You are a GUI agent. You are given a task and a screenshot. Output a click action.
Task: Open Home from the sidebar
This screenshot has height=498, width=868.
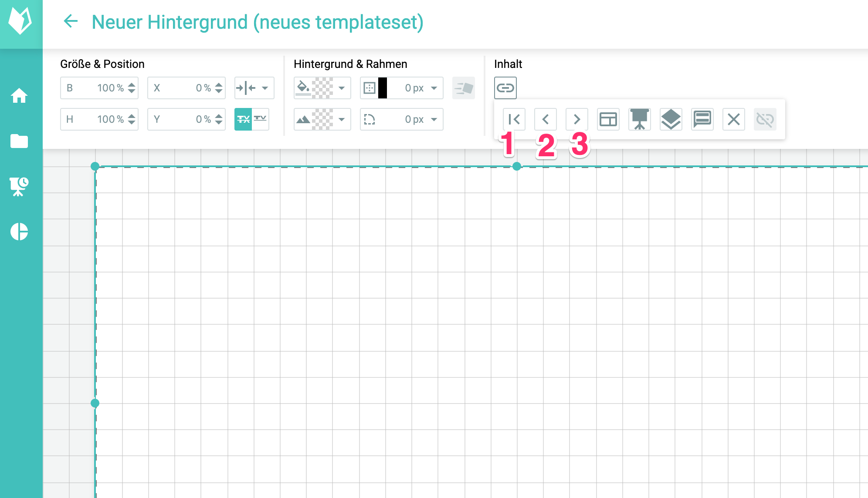[x=19, y=96]
